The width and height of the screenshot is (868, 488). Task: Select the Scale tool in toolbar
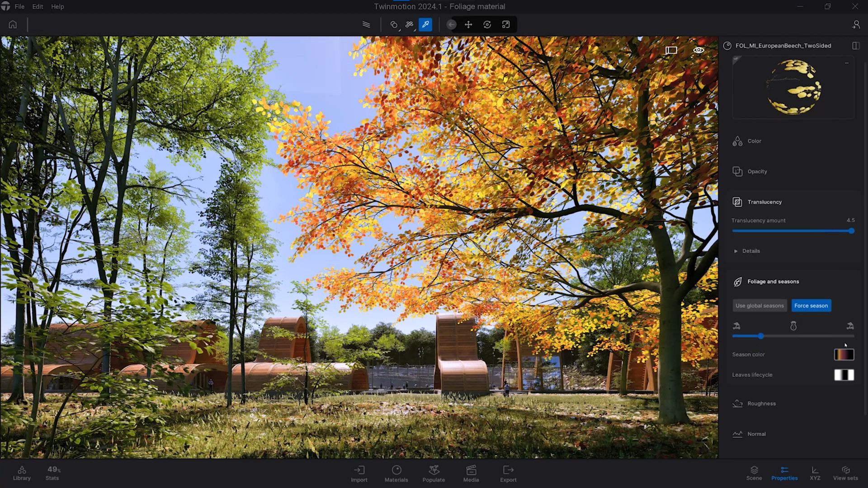click(x=506, y=24)
